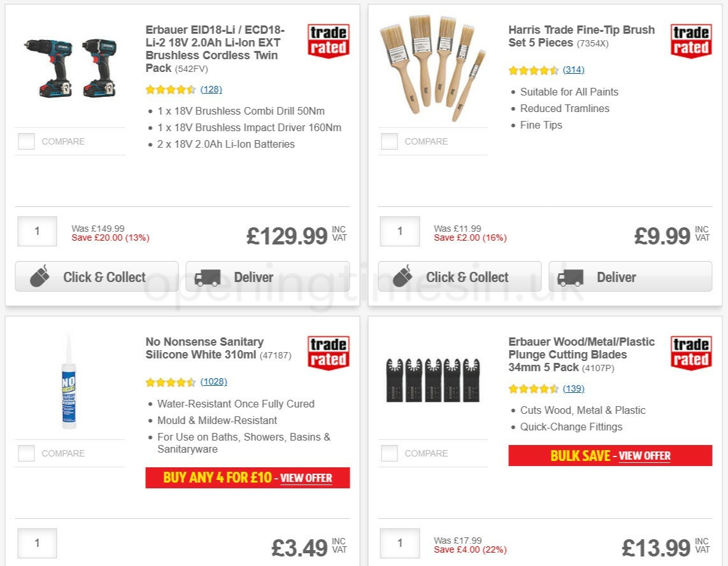
Task: Click the truck icon on Erbauer Deliver button
Action: [x=208, y=276]
